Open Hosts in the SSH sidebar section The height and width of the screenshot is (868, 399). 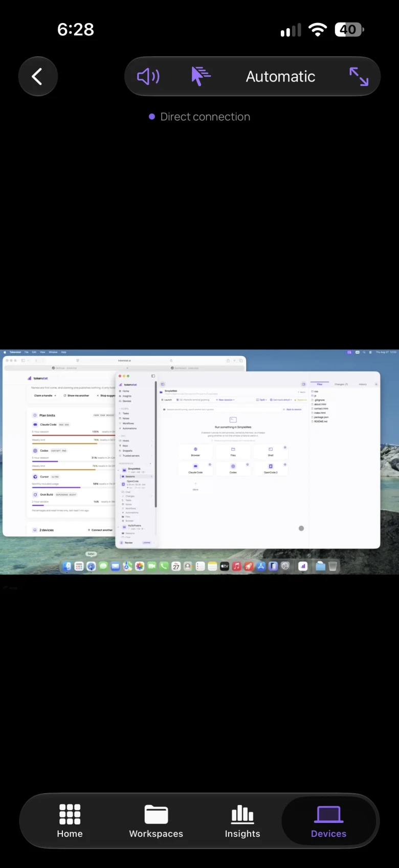[x=125, y=440]
